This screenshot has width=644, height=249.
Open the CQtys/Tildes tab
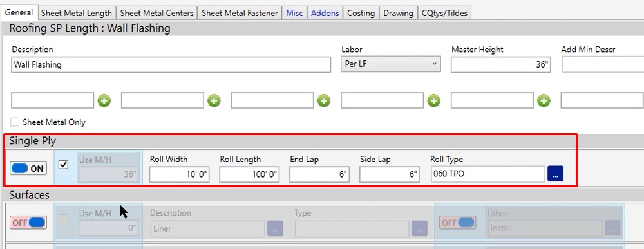pos(444,13)
